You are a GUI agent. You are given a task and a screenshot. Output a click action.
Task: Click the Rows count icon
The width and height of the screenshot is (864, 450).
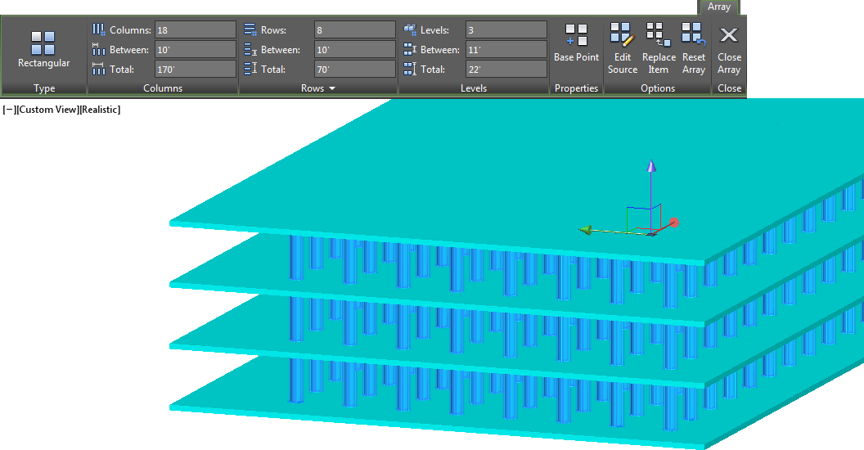tap(250, 30)
